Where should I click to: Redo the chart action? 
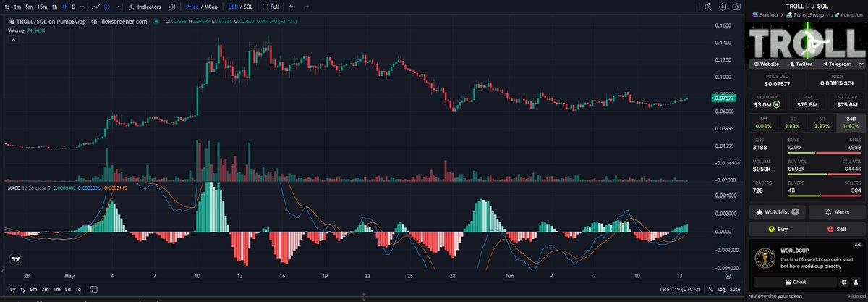[x=306, y=7]
